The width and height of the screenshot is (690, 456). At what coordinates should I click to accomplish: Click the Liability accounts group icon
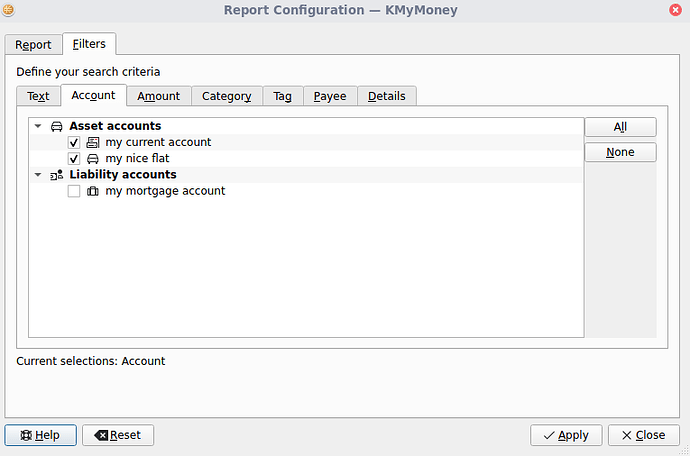pyautogui.click(x=56, y=174)
